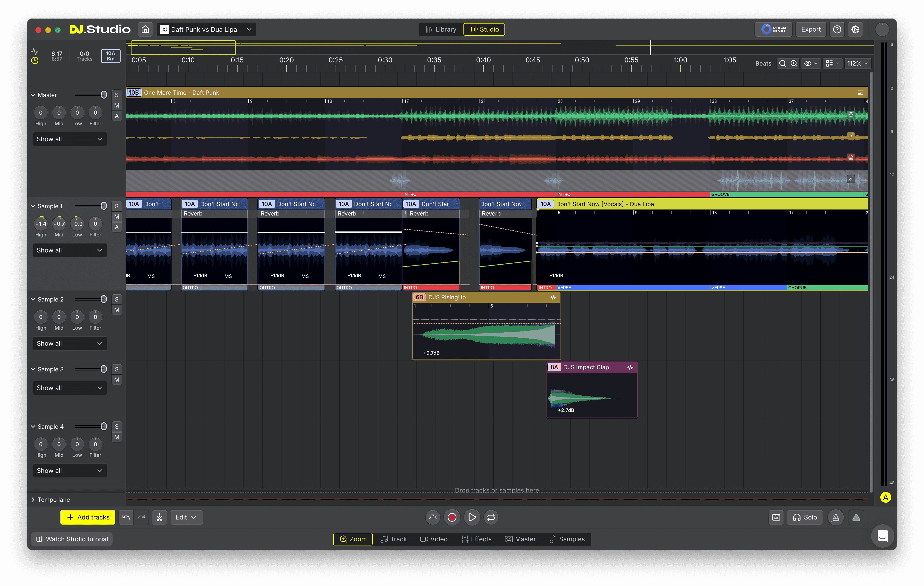Image resolution: width=924 pixels, height=586 pixels.
Task: Mute the Sample 1 track
Action: tap(117, 217)
